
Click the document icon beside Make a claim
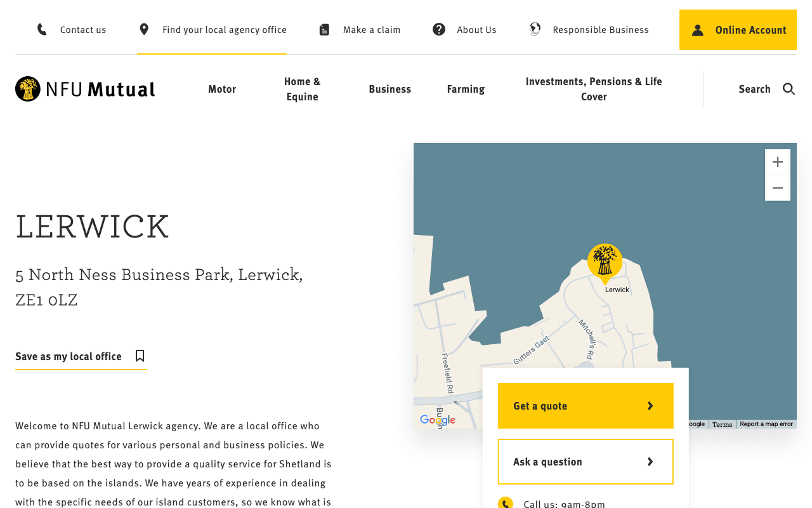pos(324,29)
